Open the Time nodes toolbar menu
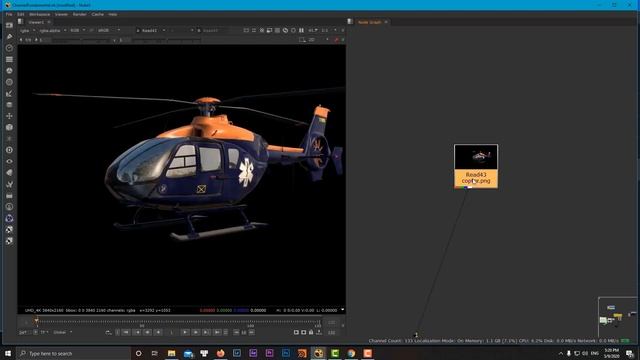 coord(9,48)
